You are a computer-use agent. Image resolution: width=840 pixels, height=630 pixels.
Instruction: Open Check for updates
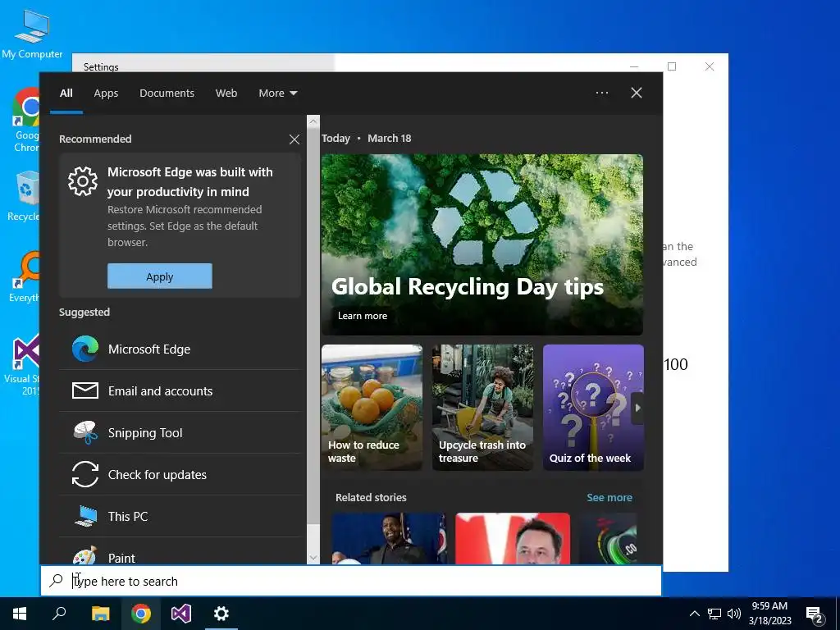(x=180, y=475)
